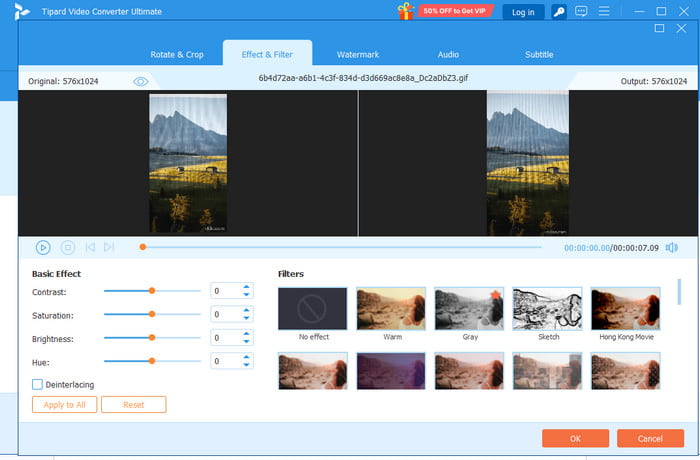This screenshot has height=460, width=700.
Task: Click the Filters panel scrollbar
Action: coord(679,292)
